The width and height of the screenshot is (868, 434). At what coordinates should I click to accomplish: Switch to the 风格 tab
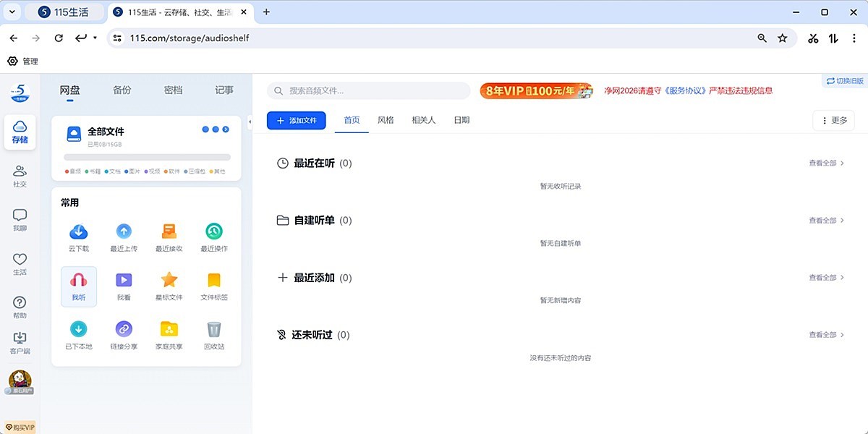click(x=386, y=120)
